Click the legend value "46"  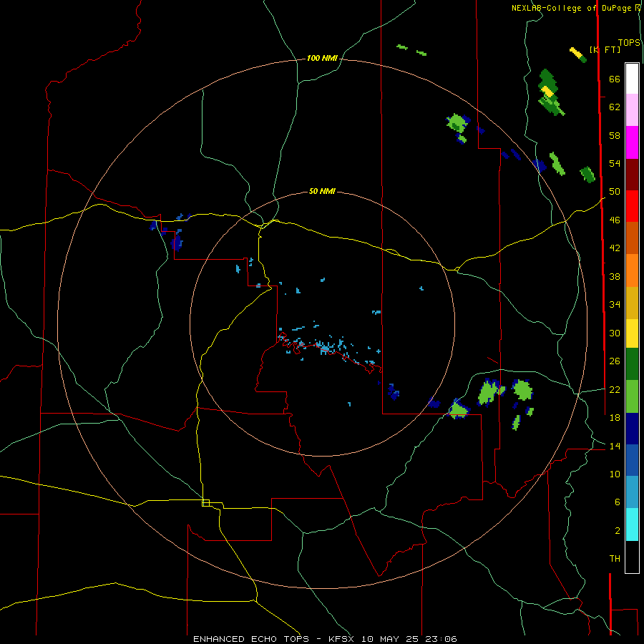(615, 220)
